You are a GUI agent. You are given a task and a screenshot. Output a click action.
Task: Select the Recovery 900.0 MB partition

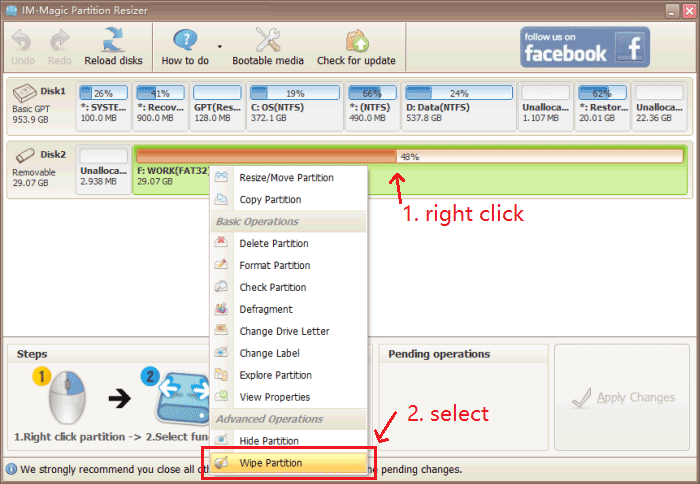pyautogui.click(x=160, y=106)
